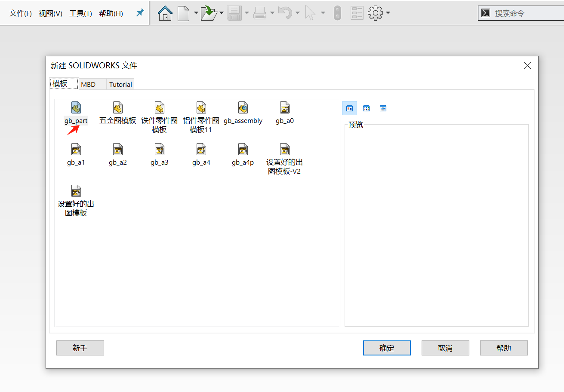Click the Open file folder icon
This screenshot has height=392, width=564.
[x=209, y=13]
